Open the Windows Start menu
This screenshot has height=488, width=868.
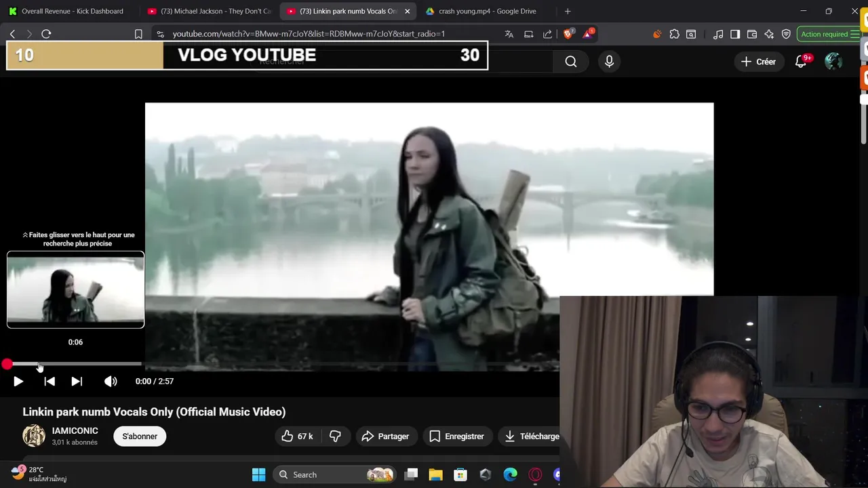tap(259, 474)
